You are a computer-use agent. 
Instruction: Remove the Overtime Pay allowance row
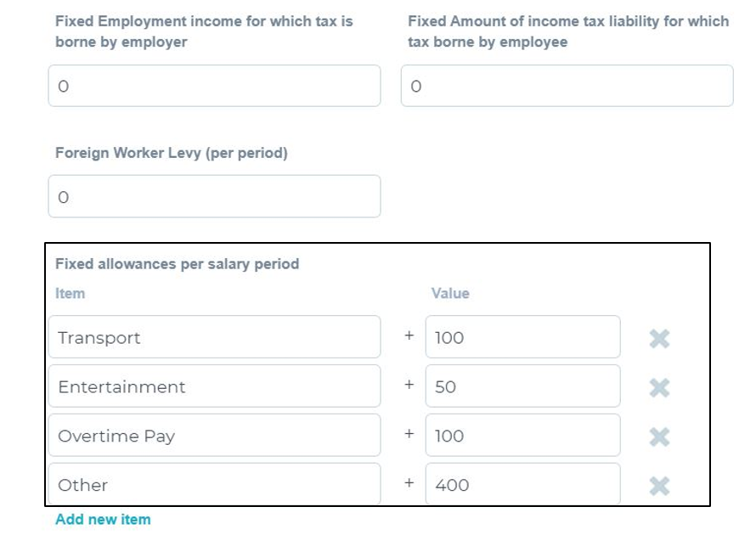(x=659, y=436)
